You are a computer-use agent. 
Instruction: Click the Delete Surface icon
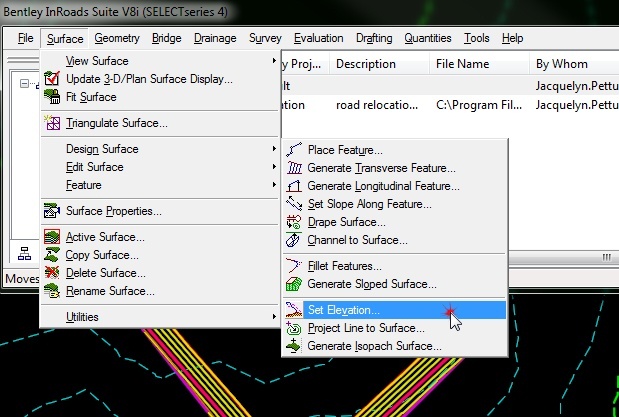click(52, 273)
